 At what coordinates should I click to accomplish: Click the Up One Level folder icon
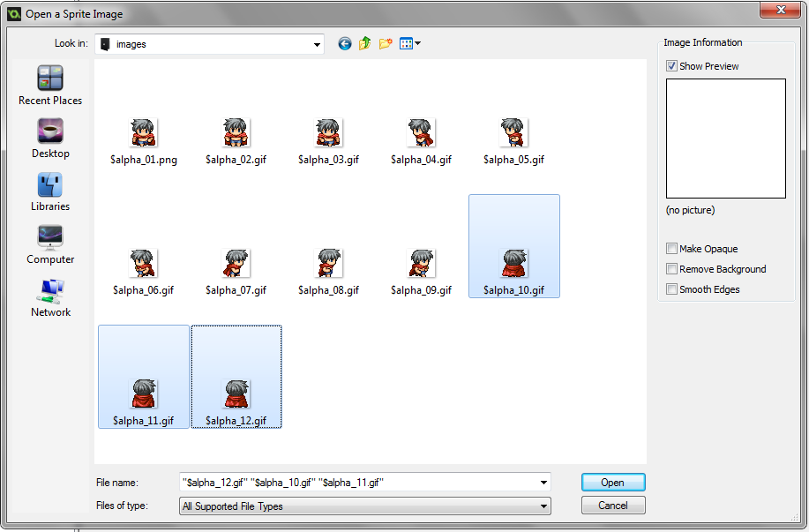click(x=364, y=43)
